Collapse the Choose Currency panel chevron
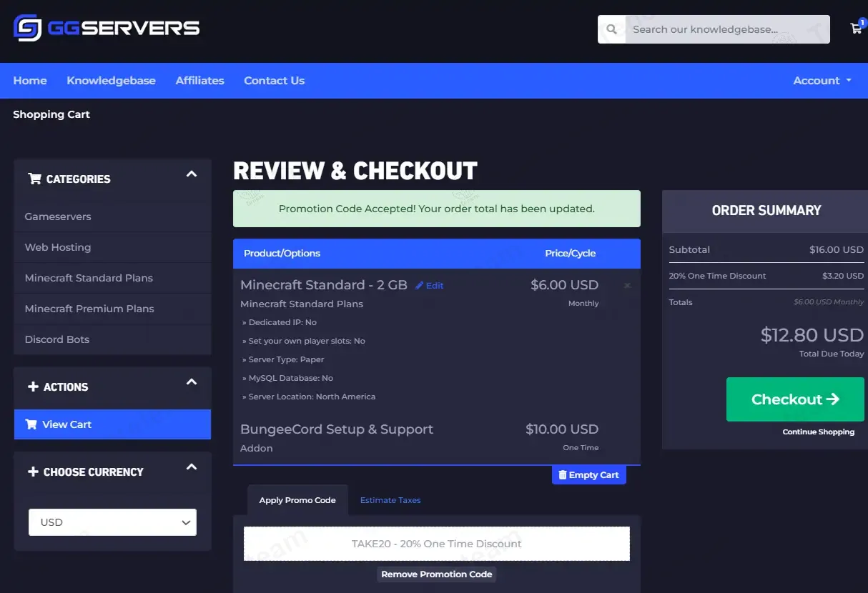The width and height of the screenshot is (868, 593). 191,467
